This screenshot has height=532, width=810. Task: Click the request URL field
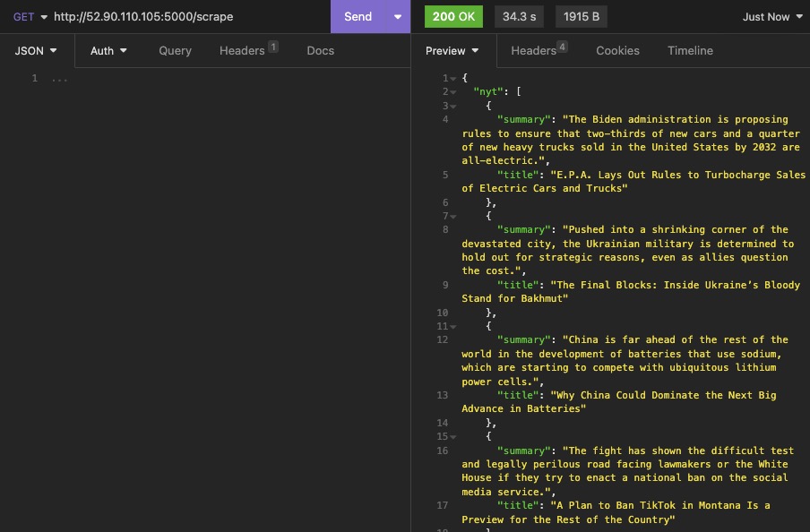pos(143,16)
